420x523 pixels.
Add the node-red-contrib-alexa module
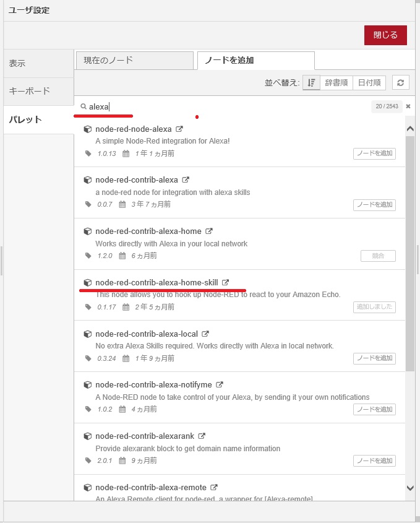tap(374, 205)
